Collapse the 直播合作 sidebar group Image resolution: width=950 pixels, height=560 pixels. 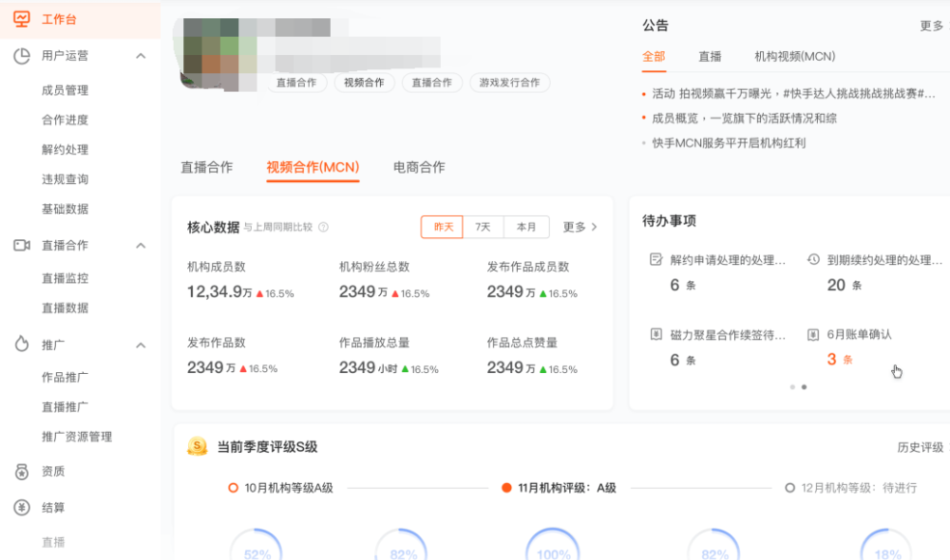point(141,245)
